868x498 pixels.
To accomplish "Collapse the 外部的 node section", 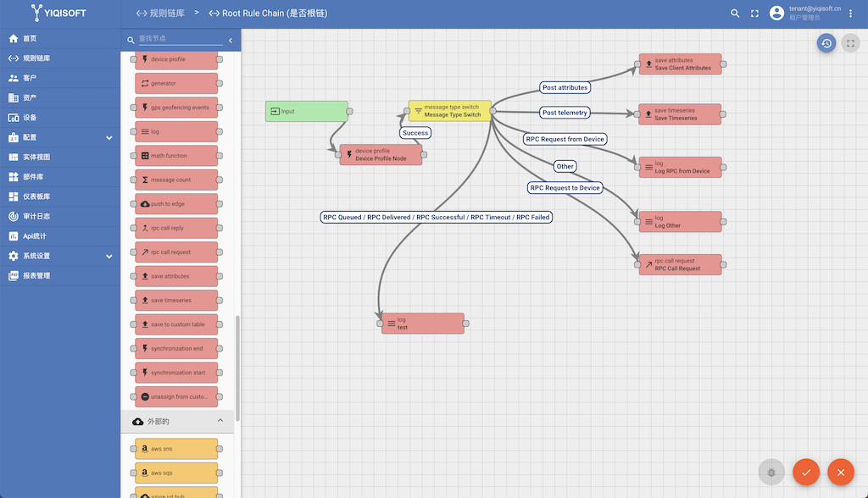I will 177,422.
